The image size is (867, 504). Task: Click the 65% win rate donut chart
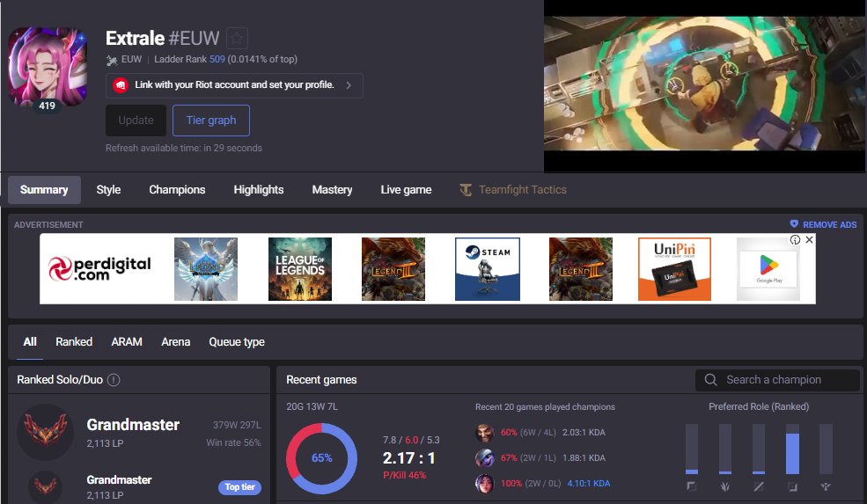pyautogui.click(x=322, y=458)
